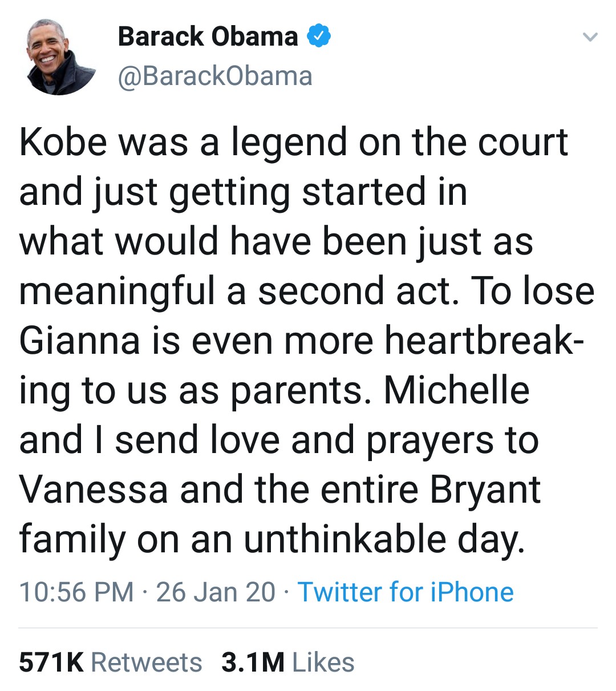Click the bold 3.1M count
The width and height of the screenshot is (616, 691).
(x=253, y=662)
